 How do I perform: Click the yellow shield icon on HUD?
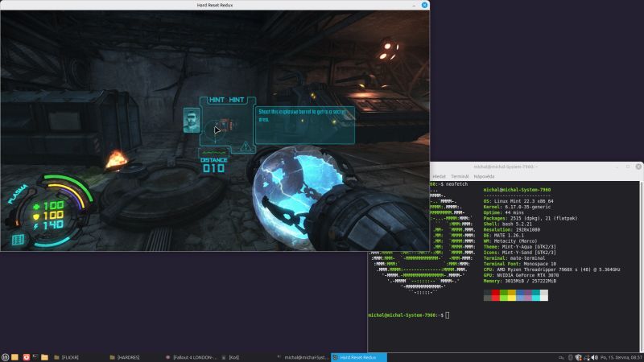point(36,216)
